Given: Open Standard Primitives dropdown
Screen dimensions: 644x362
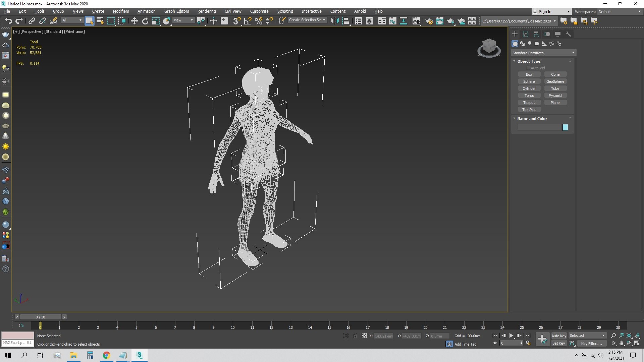Looking at the screenshot, I should click(x=543, y=53).
